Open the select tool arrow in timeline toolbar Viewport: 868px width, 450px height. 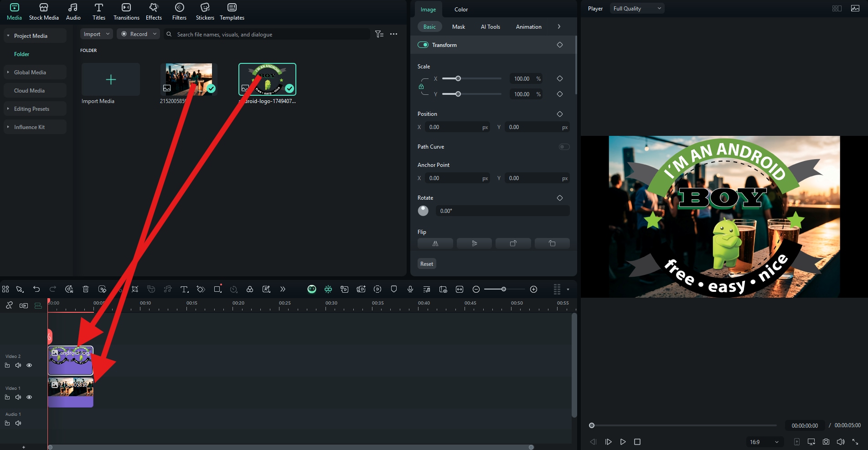(x=20, y=289)
